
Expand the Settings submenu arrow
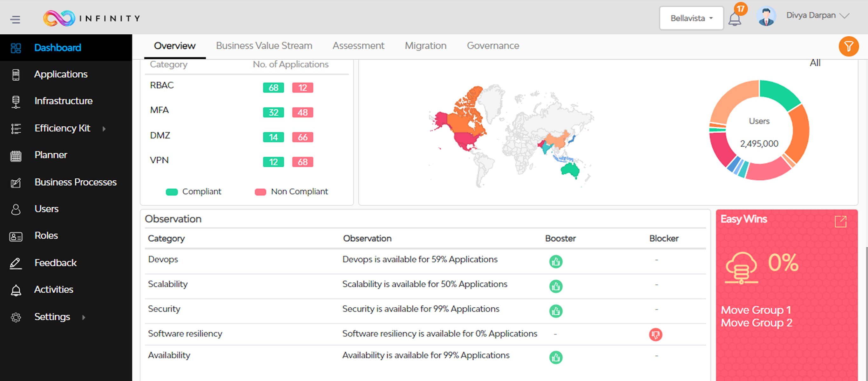(x=84, y=317)
